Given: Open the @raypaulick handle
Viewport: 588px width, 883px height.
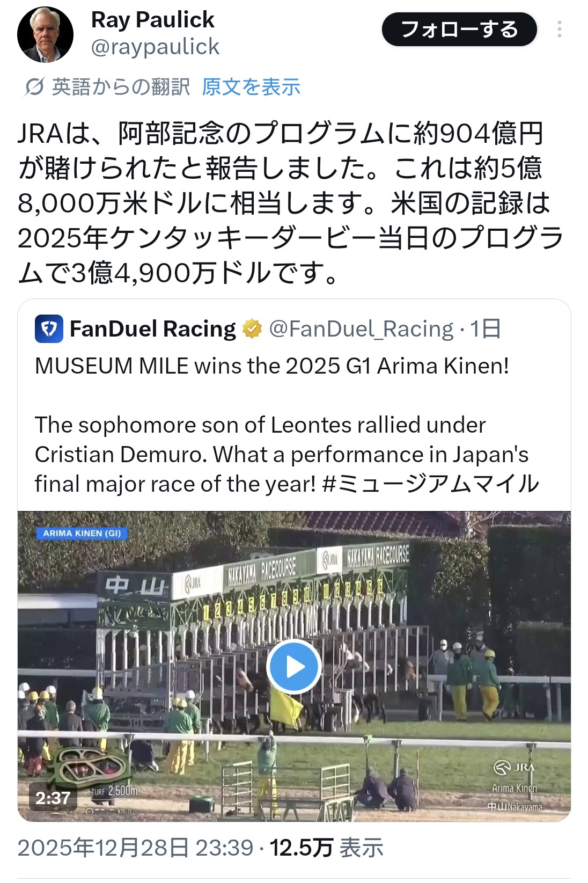Looking at the screenshot, I should (x=155, y=47).
